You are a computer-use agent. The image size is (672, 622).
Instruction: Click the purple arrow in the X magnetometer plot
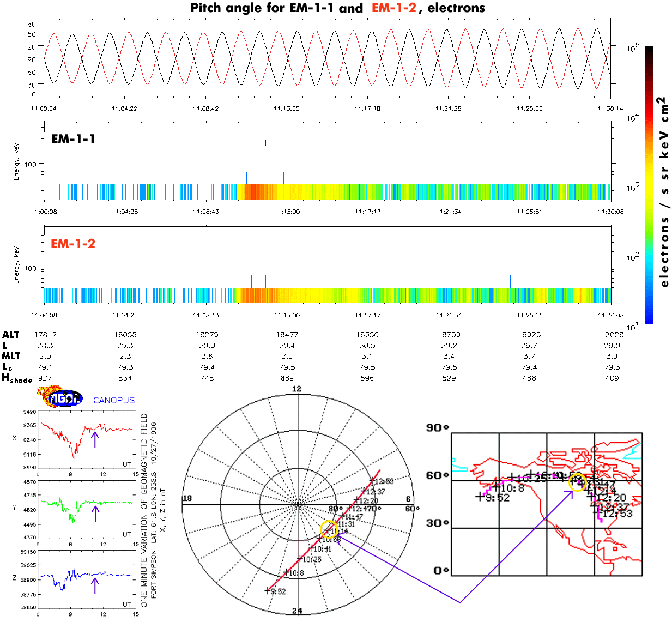95,439
